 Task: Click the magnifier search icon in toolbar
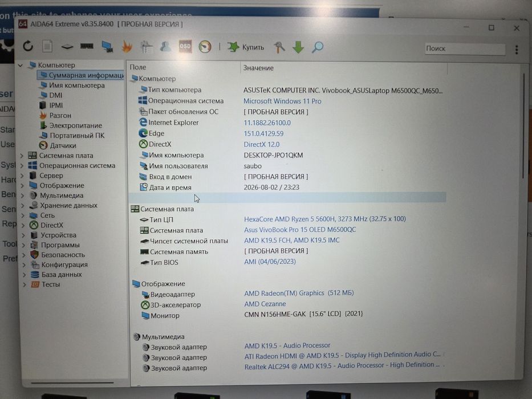pos(318,47)
